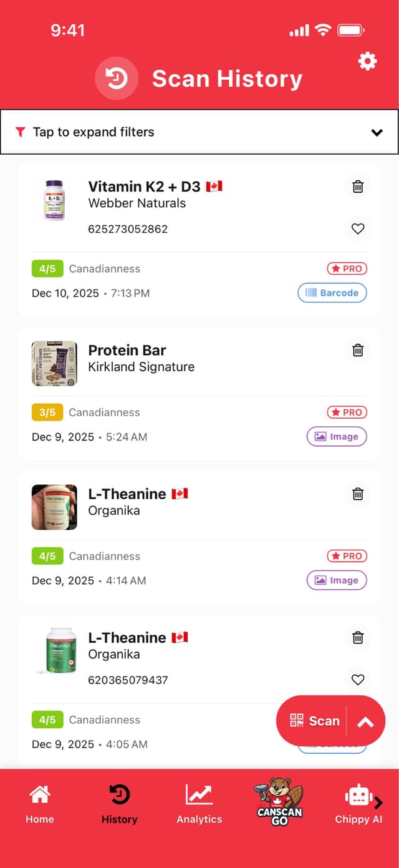Tap the Protein Bar product thumbnail

click(54, 363)
